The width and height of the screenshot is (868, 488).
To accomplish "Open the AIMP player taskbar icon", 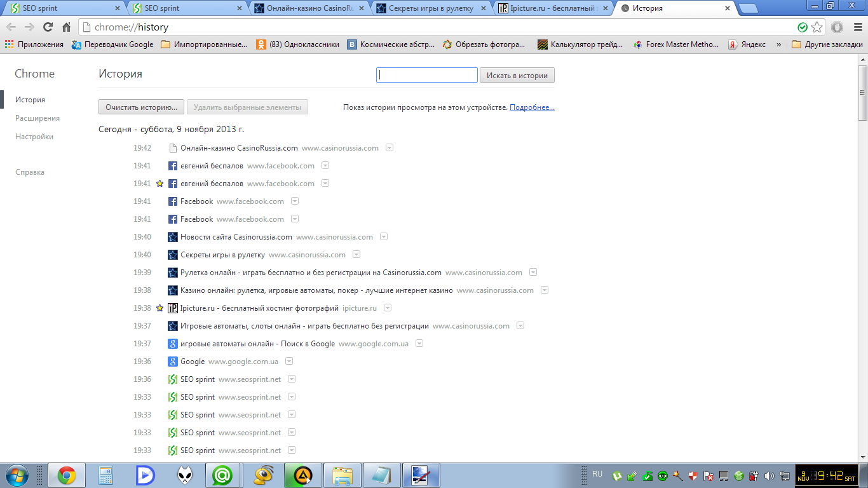I will 303,475.
